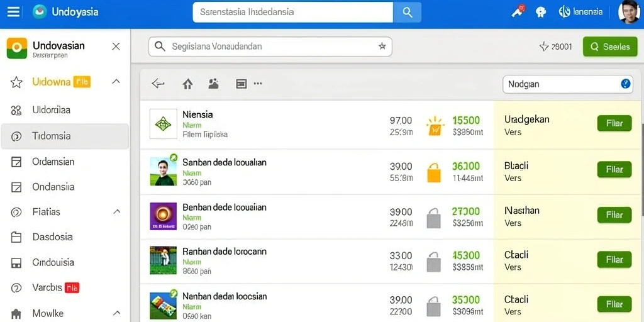Viewport: 644px width, 322px height.
Task: Click Filar button in Nasrhan row
Action: [614, 215]
